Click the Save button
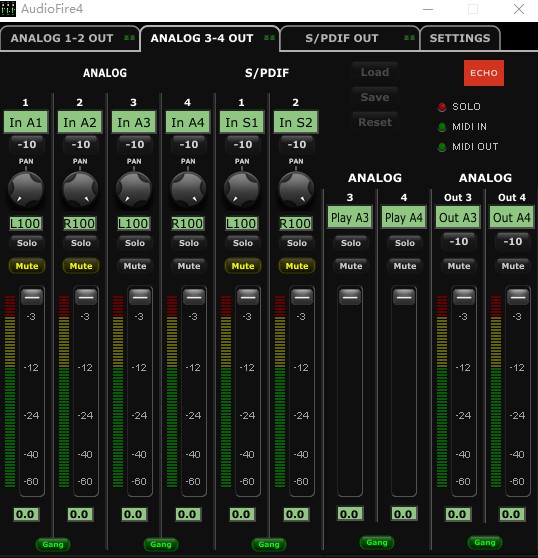Screen dimensions: 538x558 pos(375,97)
